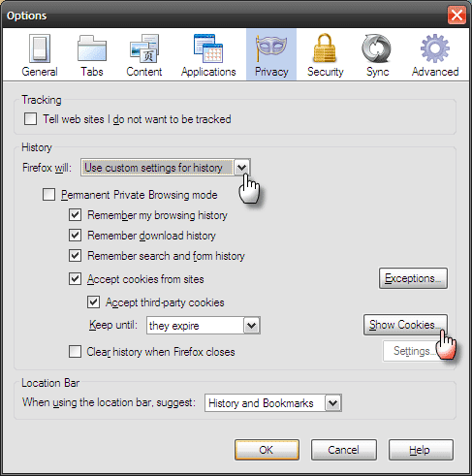
Task: Uncheck Remember download history
Action: (75, 236)
